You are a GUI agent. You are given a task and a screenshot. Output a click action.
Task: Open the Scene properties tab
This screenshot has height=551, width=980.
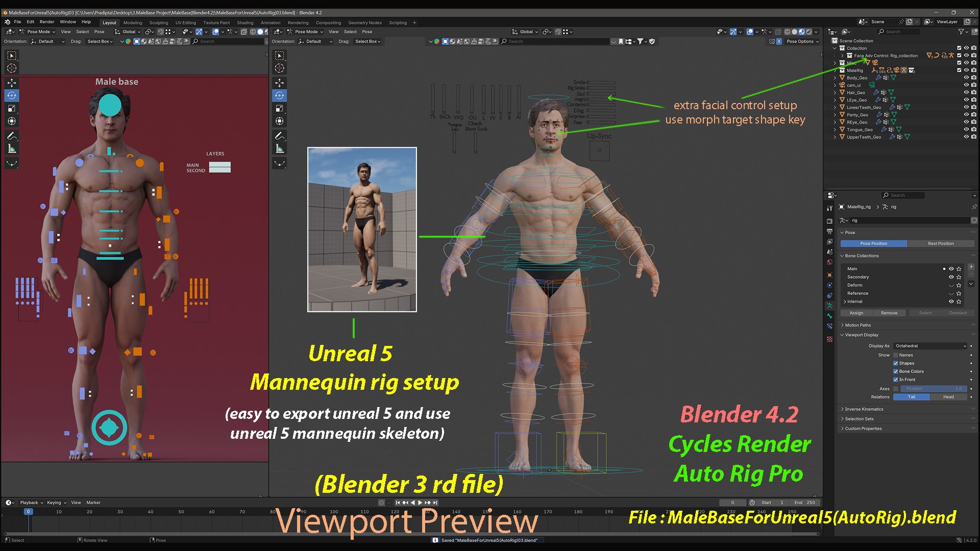(829, 252)
